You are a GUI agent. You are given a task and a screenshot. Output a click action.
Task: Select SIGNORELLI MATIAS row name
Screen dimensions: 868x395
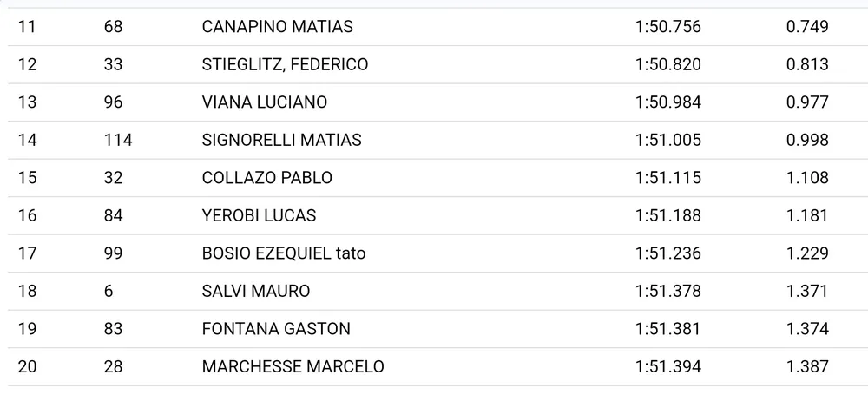point(281,140)
